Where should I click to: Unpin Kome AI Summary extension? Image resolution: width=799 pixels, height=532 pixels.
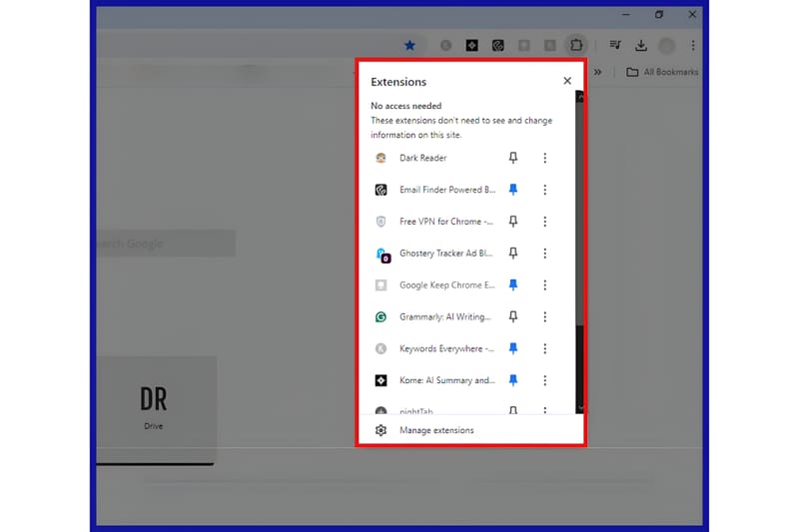pyautogui.click(x=513, y=380)
